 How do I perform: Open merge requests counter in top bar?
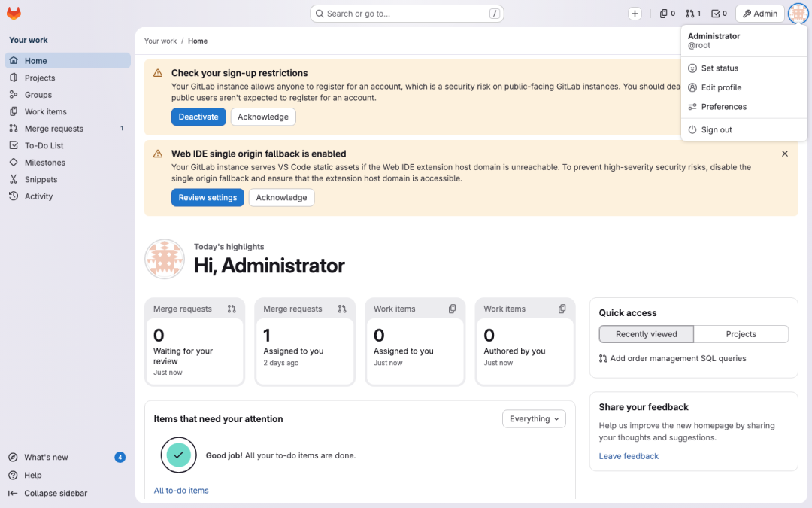693,14
